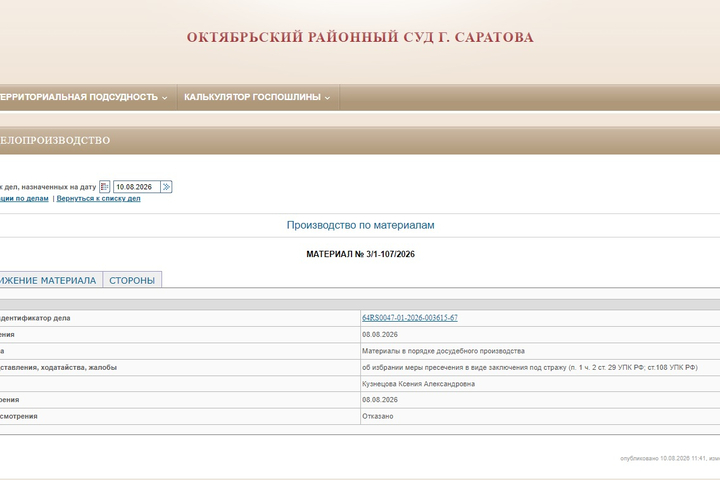Open case identifier link 64RS0047-01-2026-003615-67
Viewport: 720px width, 480px height.
[x=410, y=318]
